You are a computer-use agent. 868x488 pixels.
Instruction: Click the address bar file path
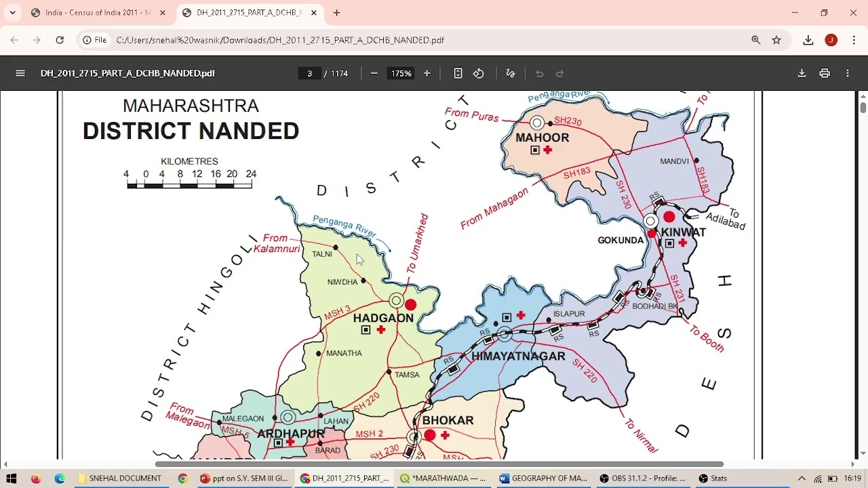pos(280,40)
